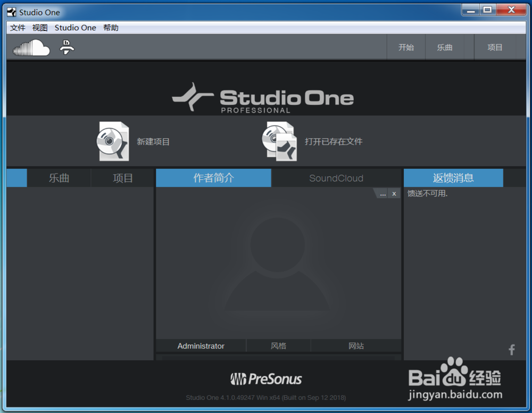Open the 文件 menu
532x413 pixels.
click(x=18, y=28)
